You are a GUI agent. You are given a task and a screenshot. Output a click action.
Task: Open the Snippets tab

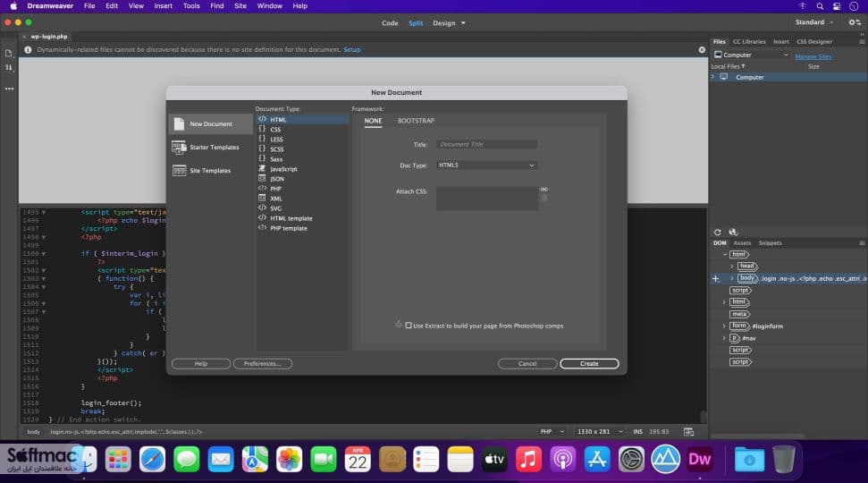click(x=770, y=243)
